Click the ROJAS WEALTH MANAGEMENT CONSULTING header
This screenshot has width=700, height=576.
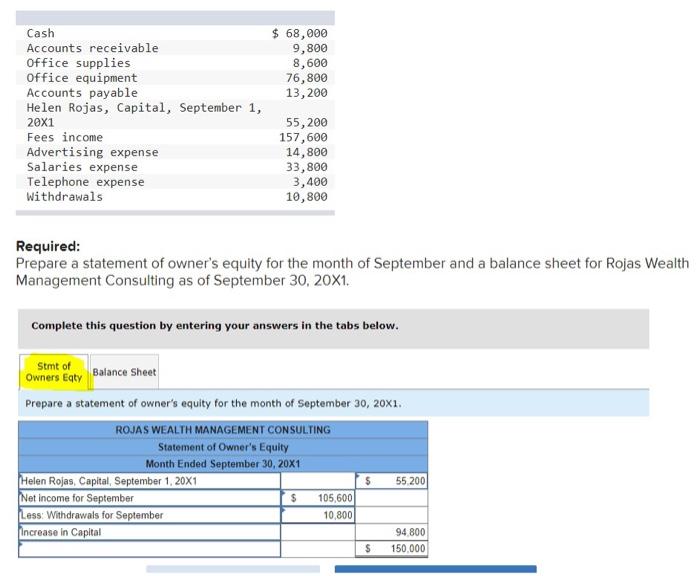[x=223, y=430]
